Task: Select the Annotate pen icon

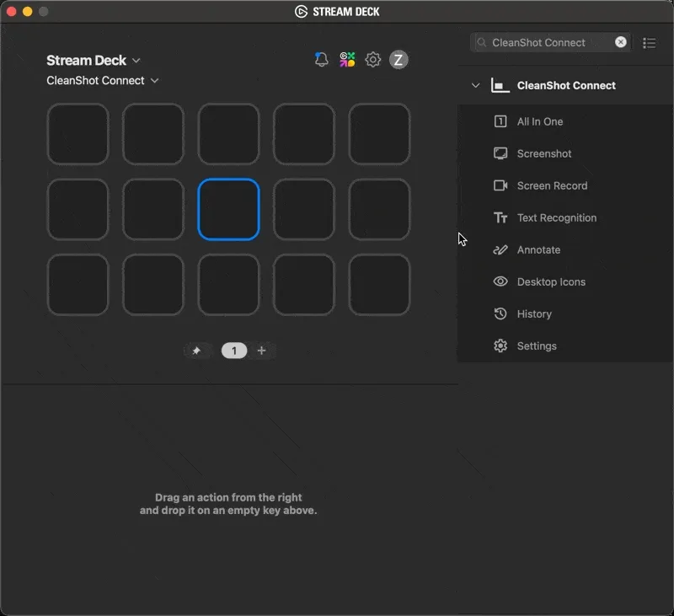Action: click(x=500, y=249)
